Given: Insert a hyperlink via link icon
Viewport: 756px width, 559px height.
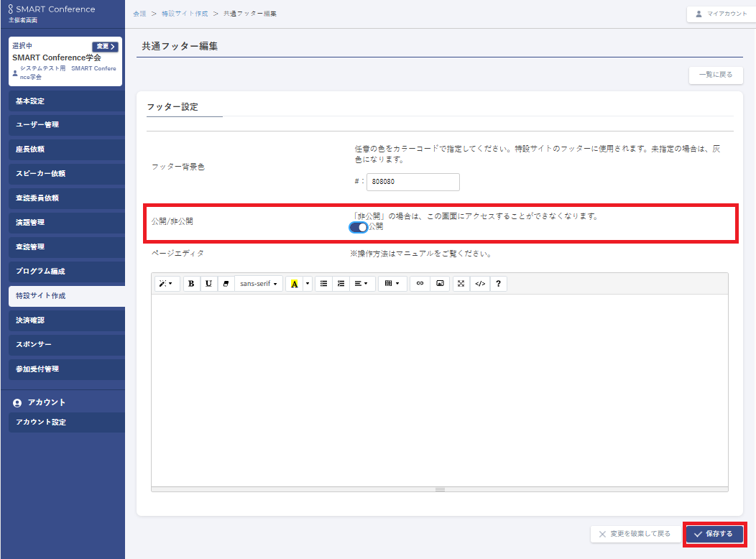Looking at the screenshot, I should tap(420, 284).
